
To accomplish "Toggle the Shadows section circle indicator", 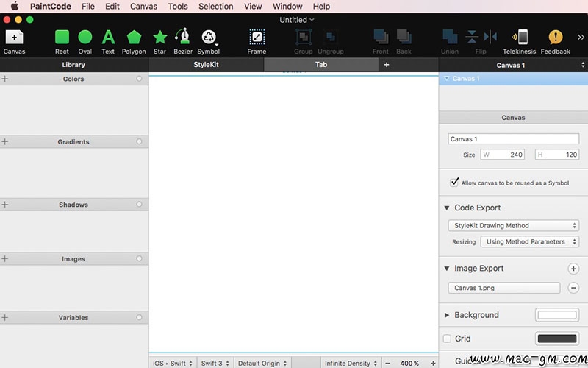I will point(139,205).
